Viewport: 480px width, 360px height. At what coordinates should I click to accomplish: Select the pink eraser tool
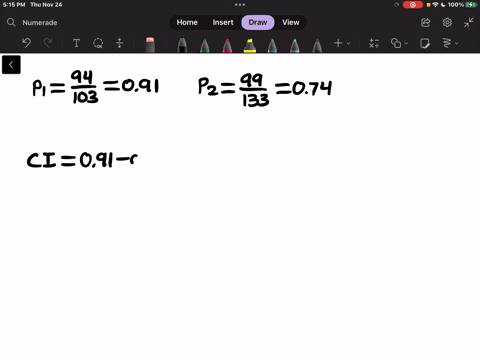[x=150, y=45]
